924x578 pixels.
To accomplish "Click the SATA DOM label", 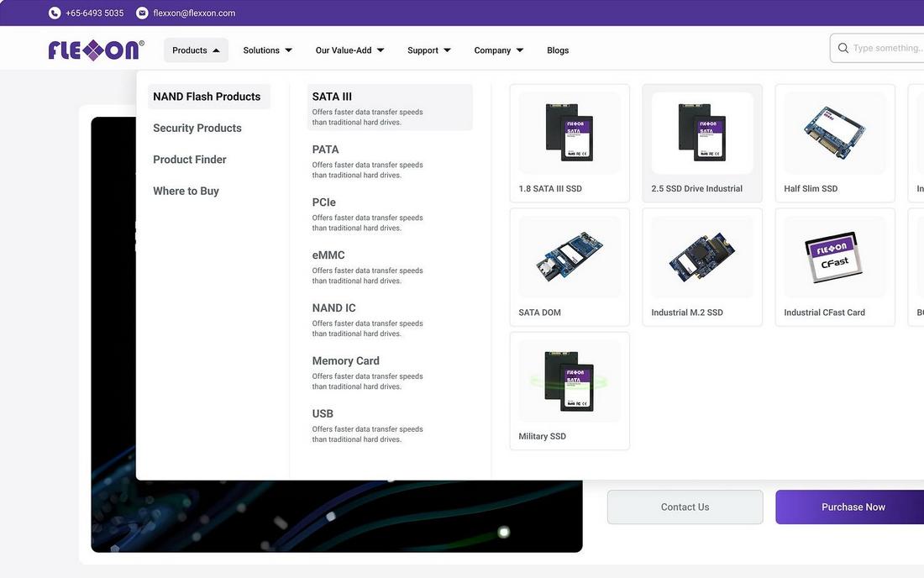I will tap(539, 313).
